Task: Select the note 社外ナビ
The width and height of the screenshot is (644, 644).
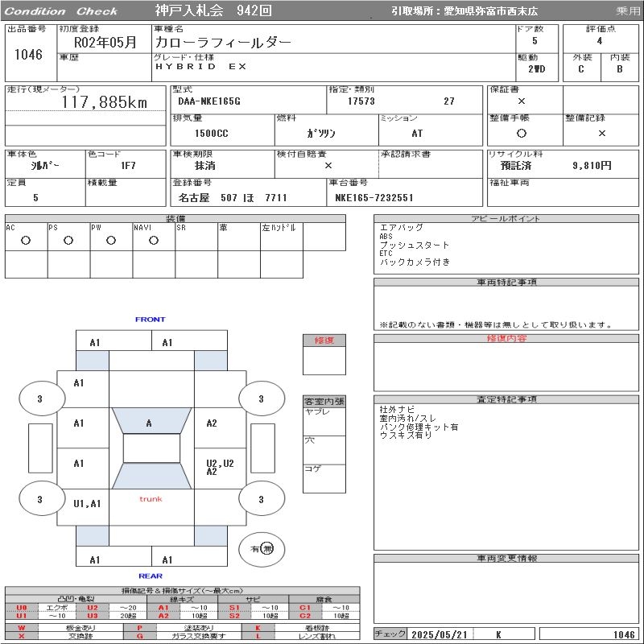Action: pos(397,410)
